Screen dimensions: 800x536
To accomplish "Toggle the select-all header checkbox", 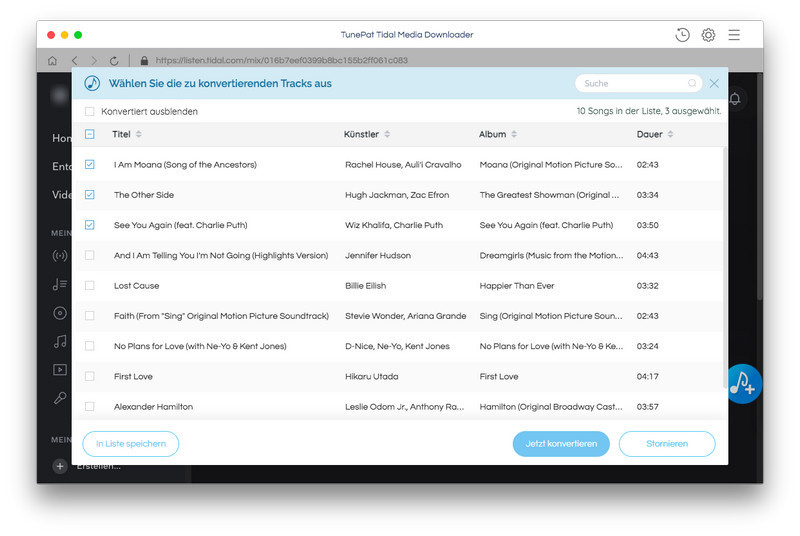I will click(90, 134).
